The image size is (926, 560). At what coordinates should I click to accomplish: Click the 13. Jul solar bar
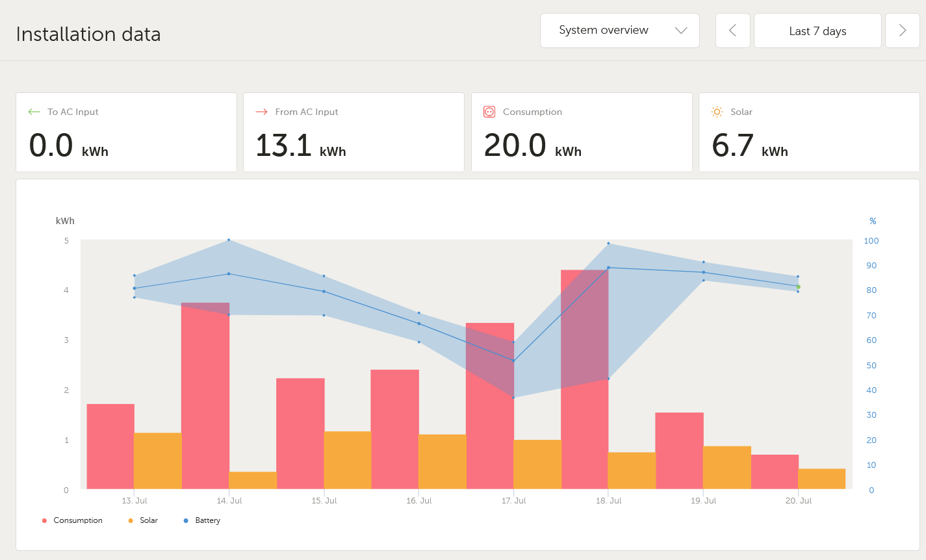tap(158, 461)
